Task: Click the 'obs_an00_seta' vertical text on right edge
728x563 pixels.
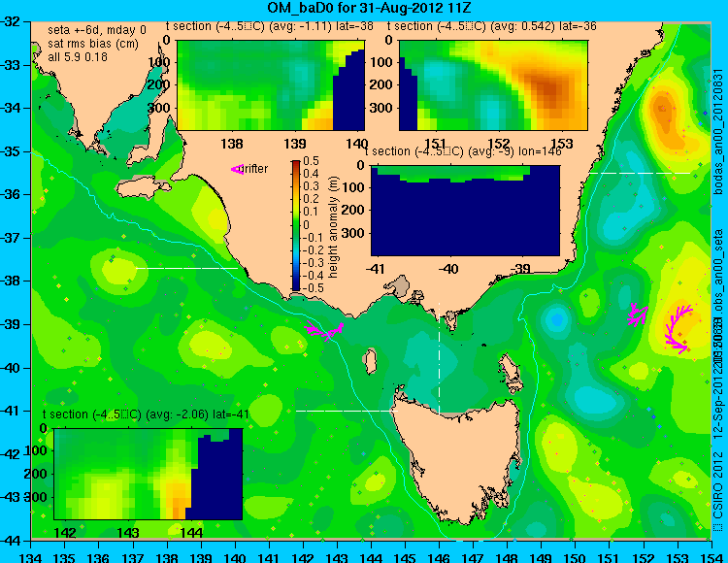Action: 718,269
